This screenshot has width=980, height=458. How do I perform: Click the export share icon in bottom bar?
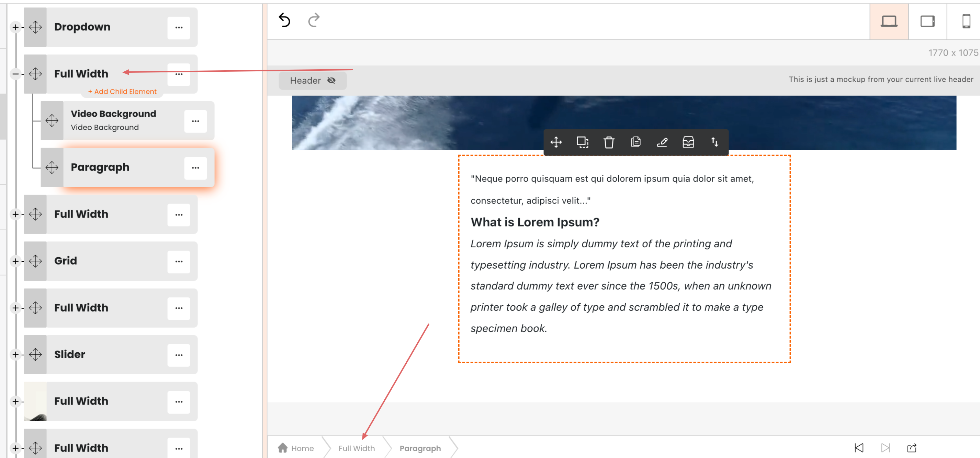click(x=912, y=448)
